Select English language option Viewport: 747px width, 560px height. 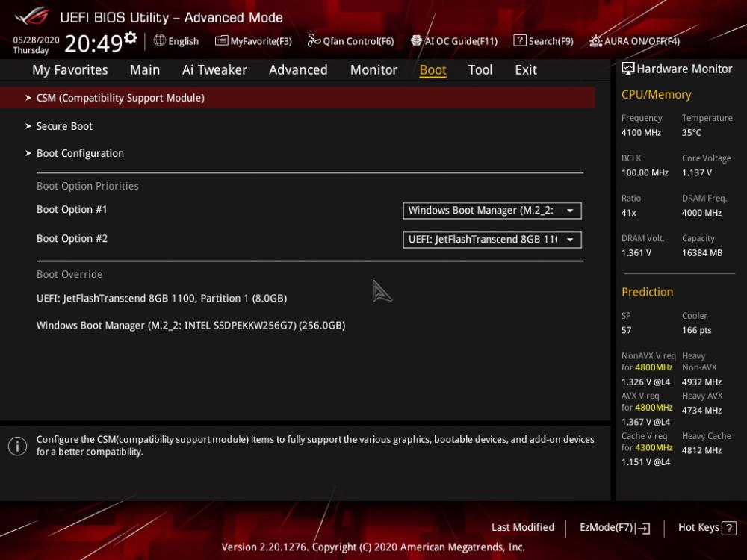point(184,41)
